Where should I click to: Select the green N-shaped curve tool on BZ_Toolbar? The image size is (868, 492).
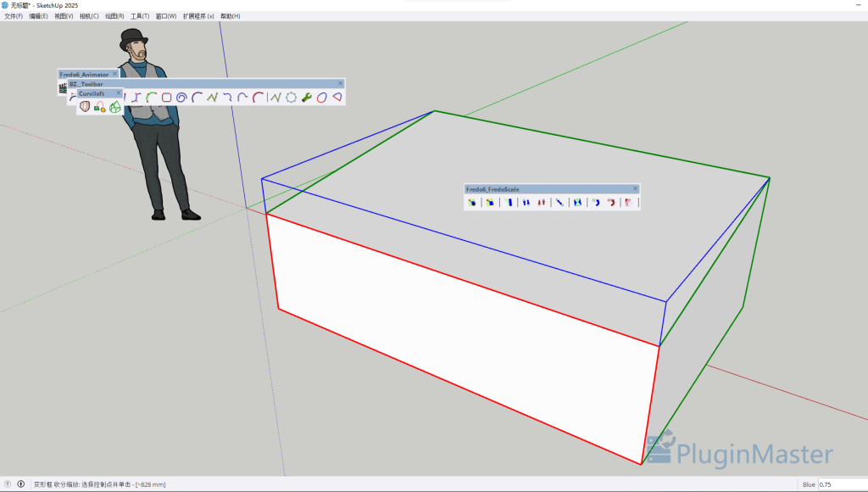[x=211, y=98]
